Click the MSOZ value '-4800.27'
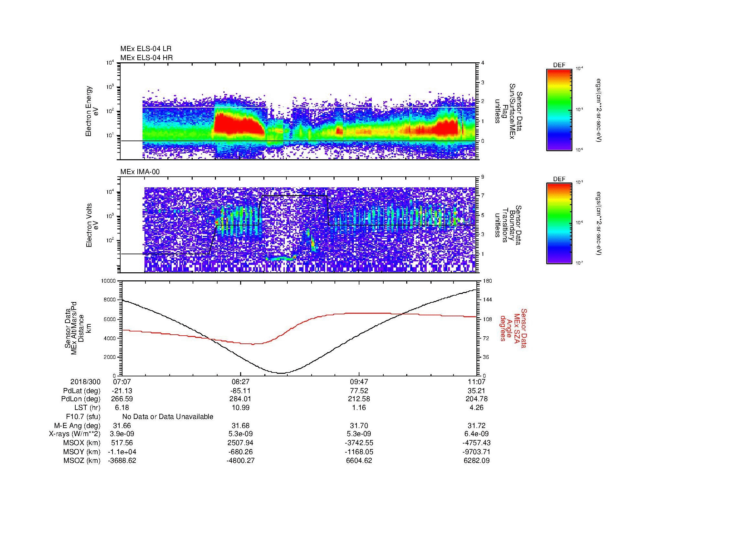 coord(240,461)
